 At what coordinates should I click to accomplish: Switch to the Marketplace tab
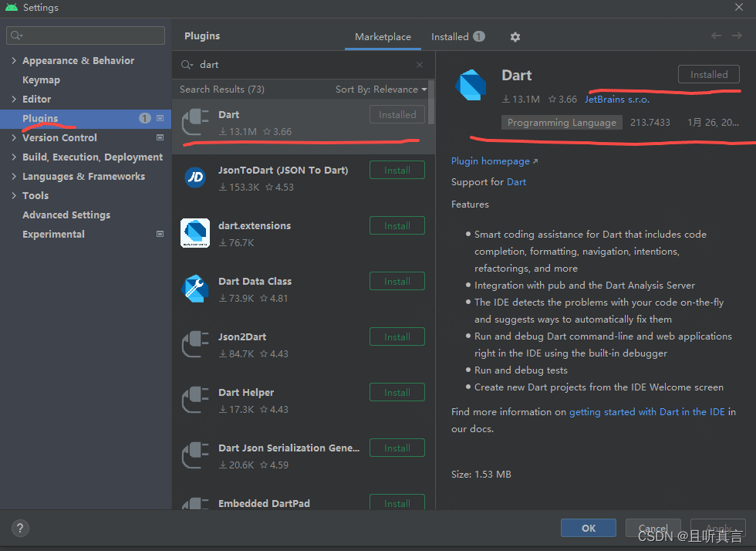tap(383, 37)
